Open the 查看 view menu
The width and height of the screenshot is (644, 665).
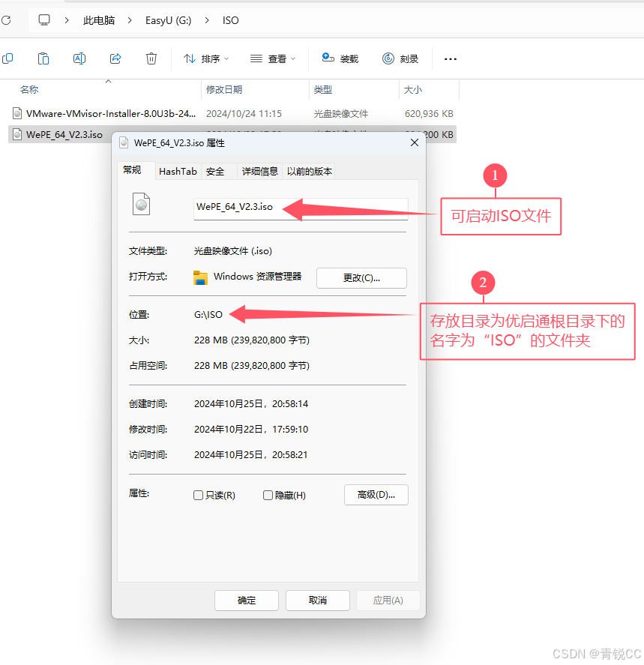(273, 58)
